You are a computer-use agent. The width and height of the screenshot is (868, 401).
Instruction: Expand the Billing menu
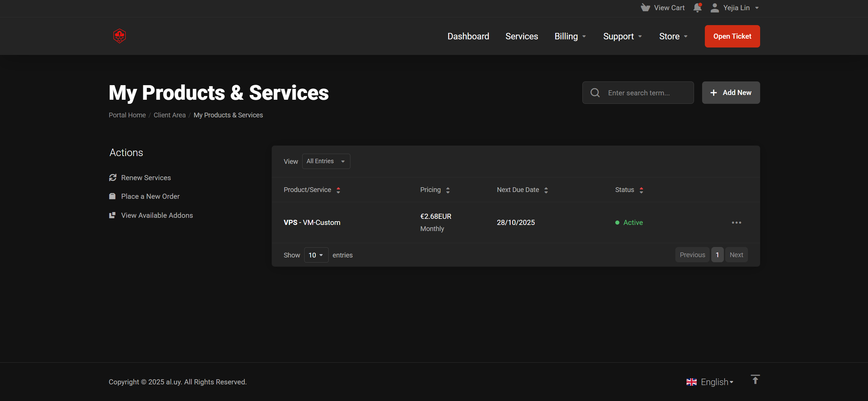[570, 36]
